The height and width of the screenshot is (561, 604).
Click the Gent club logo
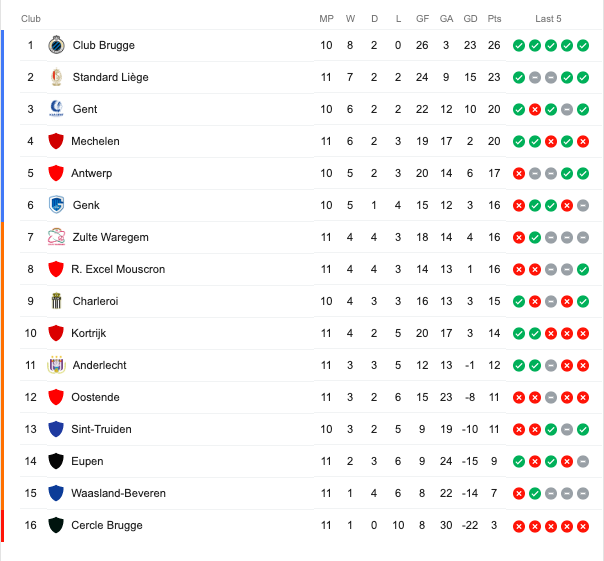point(56,109)
